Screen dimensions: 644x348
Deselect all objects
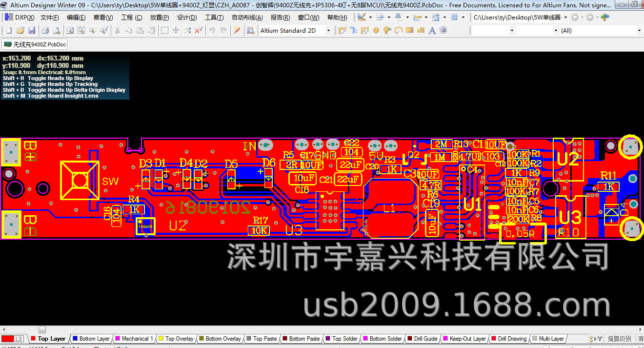[x=187, y=30]
